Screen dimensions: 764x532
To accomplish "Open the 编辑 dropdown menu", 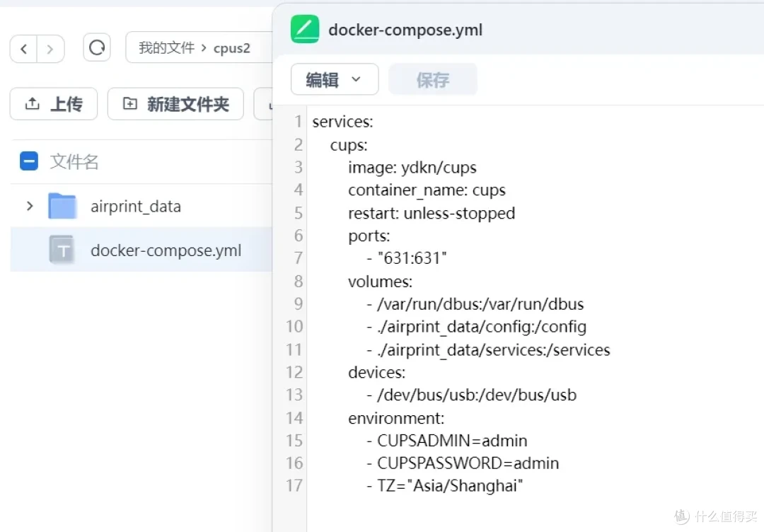I will (x=334, y=79).
